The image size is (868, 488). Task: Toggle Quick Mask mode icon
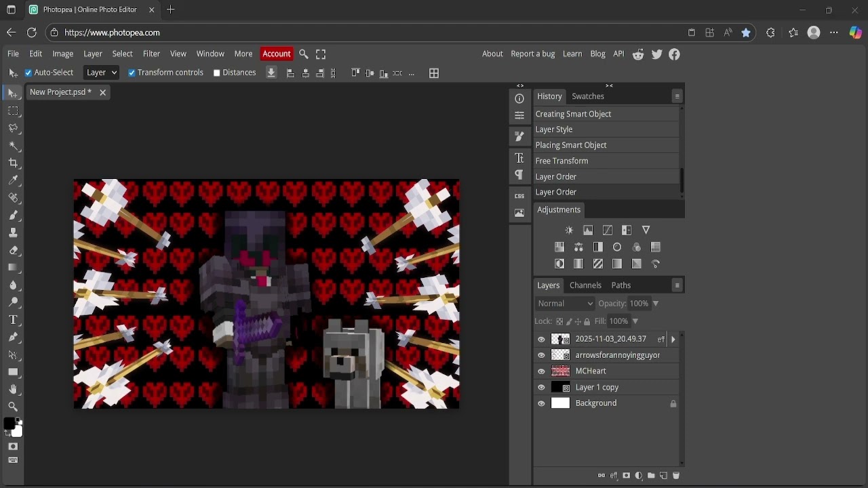coord(13,447)
